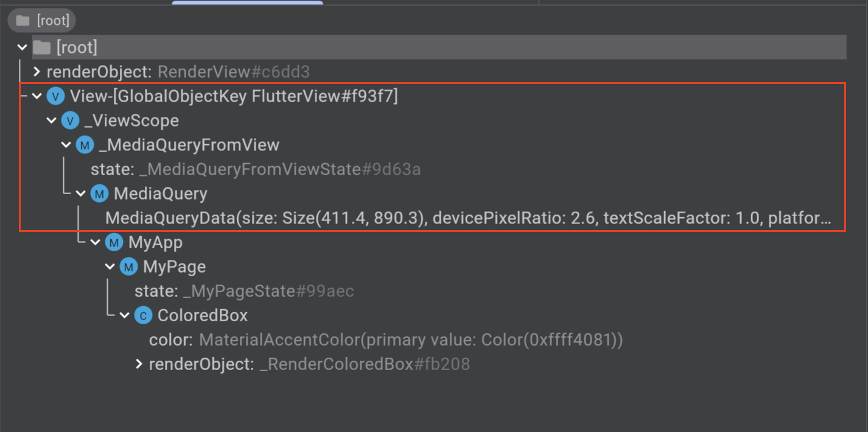Click the MyPage M icon
868x432 pixels.
click(x=128, y=267)
